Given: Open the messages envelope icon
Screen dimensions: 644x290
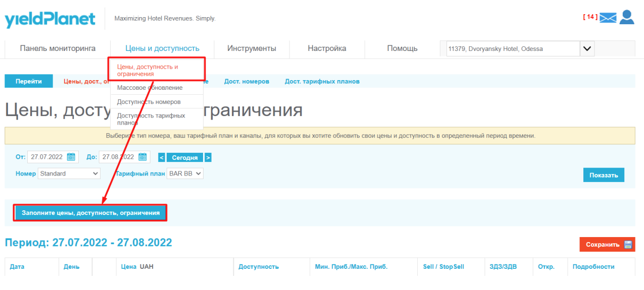Looking at the screenshot, I should (x=608, y=18).
